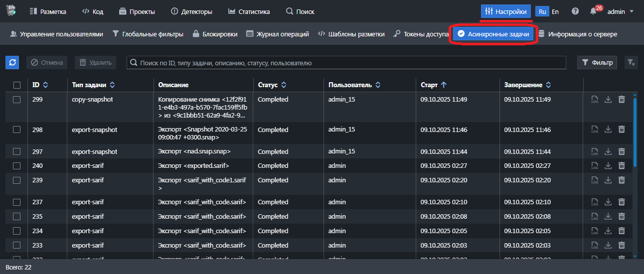Download result of task 240
Image resolution: width=644 pixels, height=274 pixels.
pos(608,166)
